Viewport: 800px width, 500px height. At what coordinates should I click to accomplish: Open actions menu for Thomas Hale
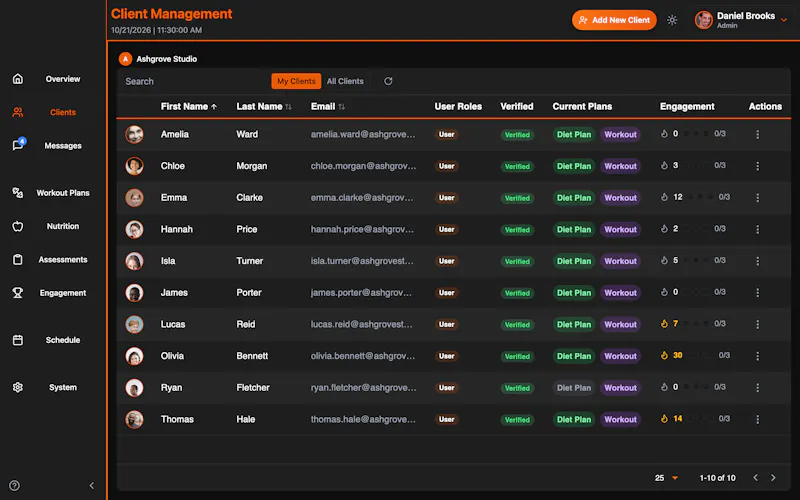pyautogui.click(x=757, y=419)
